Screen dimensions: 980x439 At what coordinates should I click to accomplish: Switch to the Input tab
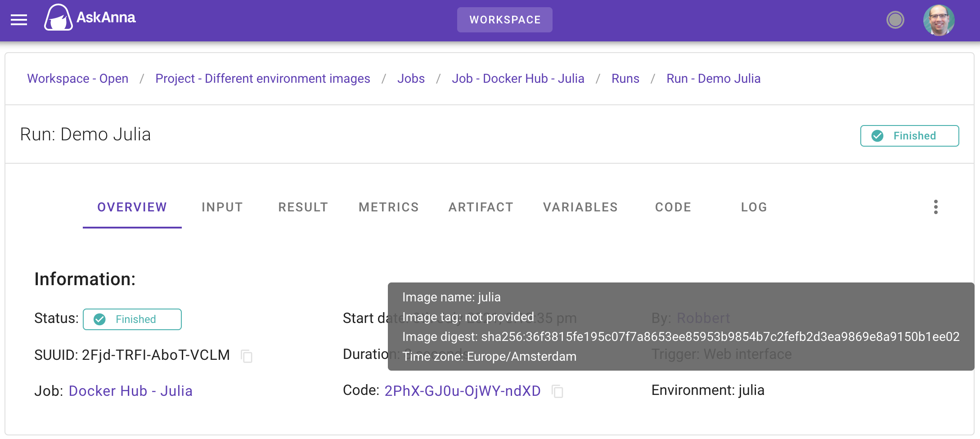click(x=222, y=207)
